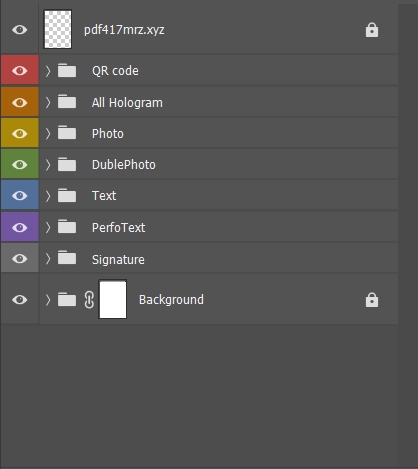Click the pdf417mrz.xyz transparent layer thumbnail

(58, 29)
